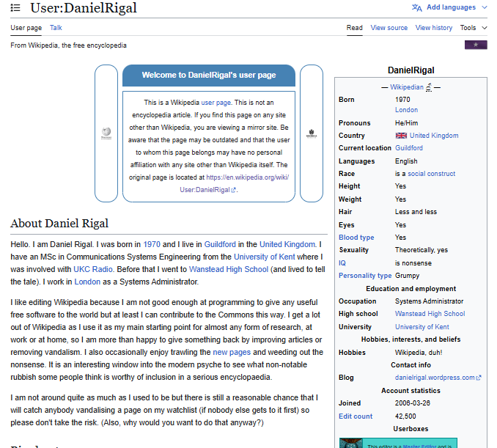Image resolution: width=497 pixels, height=448 pixels.
Task: Open the View source tab
Action: [x=389, y=28]
